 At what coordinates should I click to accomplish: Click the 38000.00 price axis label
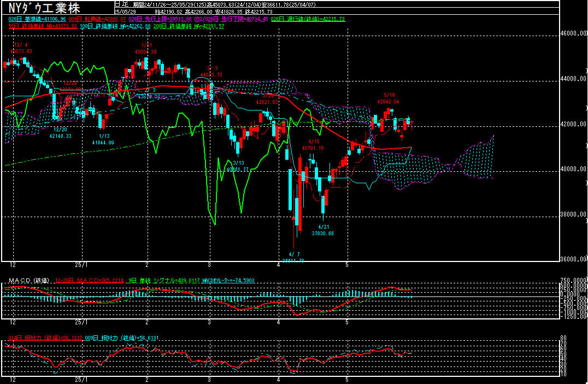coord(573,214)
